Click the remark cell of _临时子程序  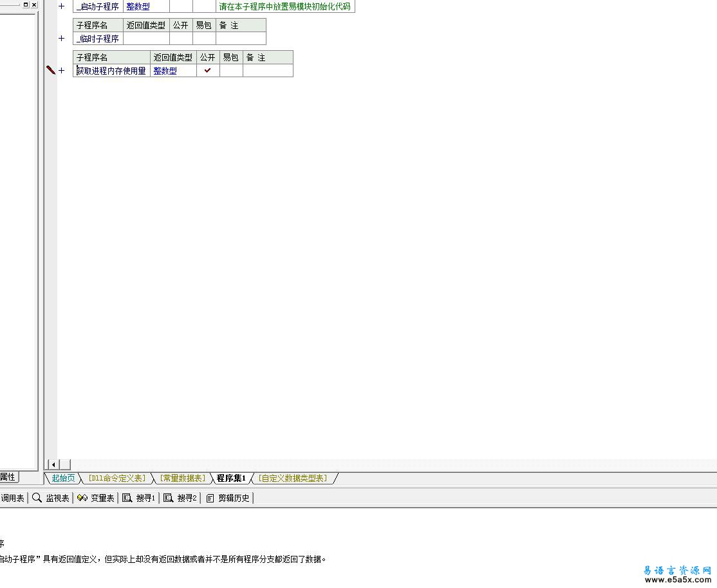coord(241,39)
